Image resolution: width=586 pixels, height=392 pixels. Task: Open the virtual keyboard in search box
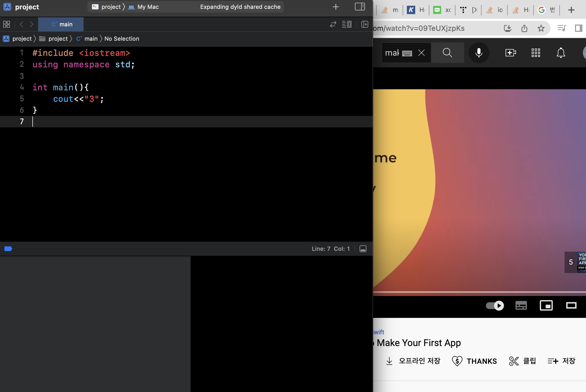407,54
